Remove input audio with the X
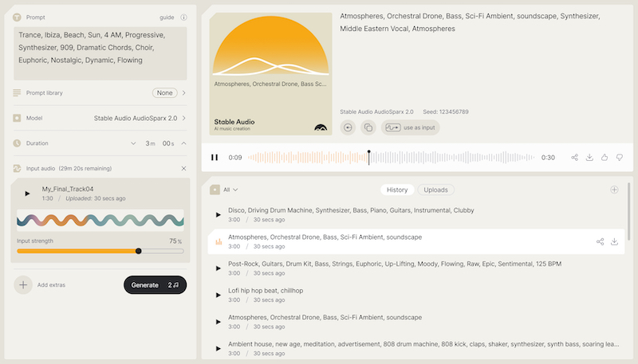Image resolution: width=638 pixels, height=364 pixels. tap(184, 168)
